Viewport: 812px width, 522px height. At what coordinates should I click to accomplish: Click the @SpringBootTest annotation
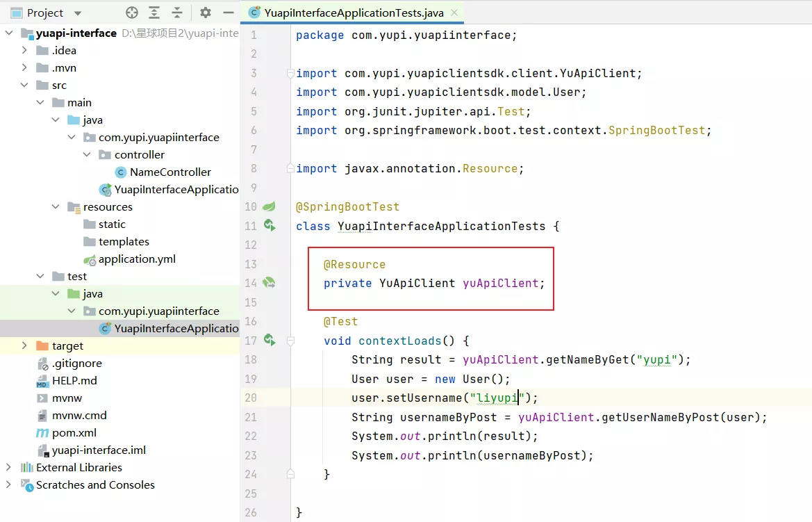tap(347, 207)
